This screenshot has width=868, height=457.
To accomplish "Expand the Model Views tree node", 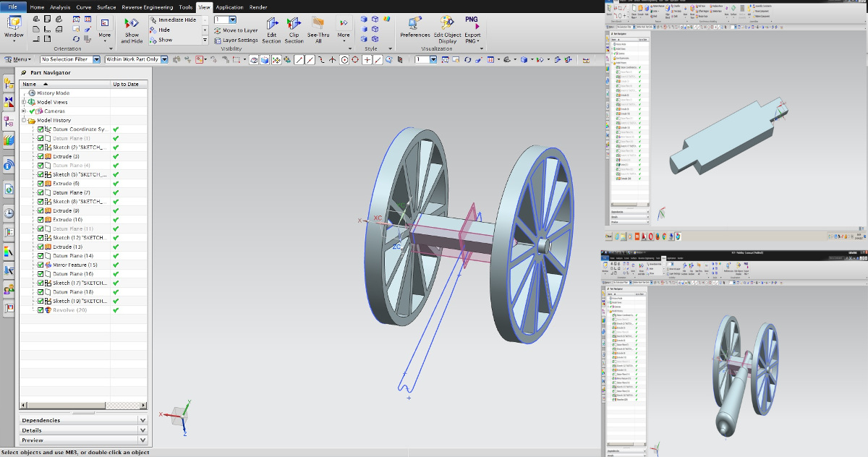I will coord(23,102).
